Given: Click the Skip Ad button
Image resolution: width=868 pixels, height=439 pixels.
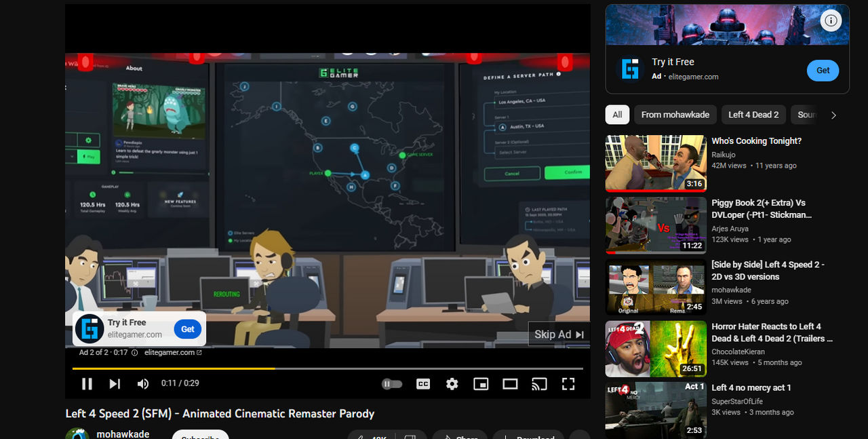Looking at the screenshot, I should (559, 334).
